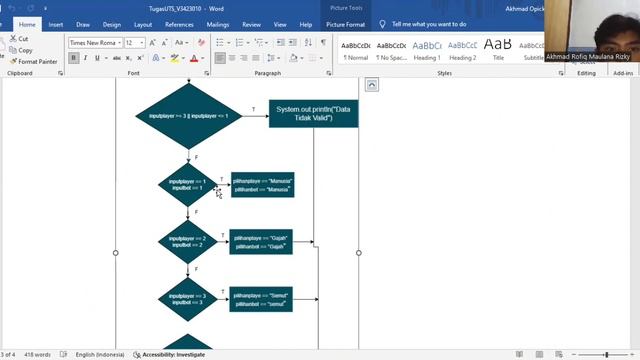Align the paragraph to the right
The image size is (640, 360).
click(x=244, y=58)
